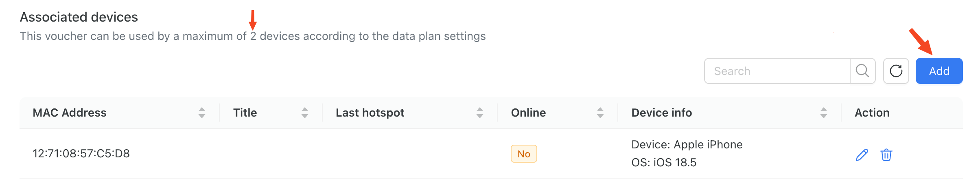Toggle sort arrows on Title column
The width and height of the screenshot is (980, 181).
[x=305, y=113]
